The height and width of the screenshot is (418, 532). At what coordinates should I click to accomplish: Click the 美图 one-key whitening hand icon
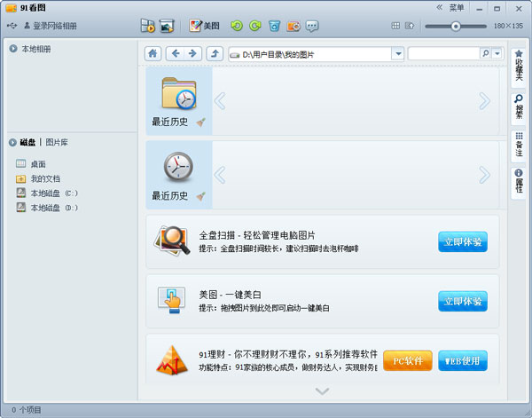pos(172,300)
